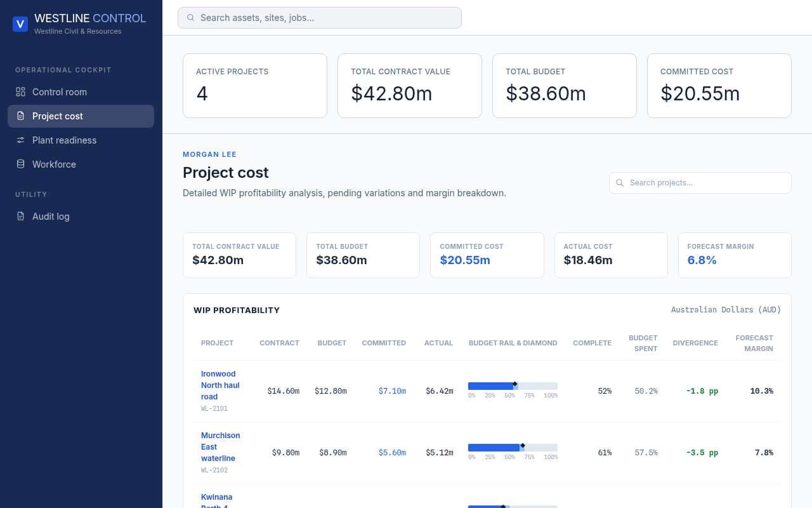The image size is (812, 508).
Task: Click the Audit log file icon
Action: click(x=20, y=217)
